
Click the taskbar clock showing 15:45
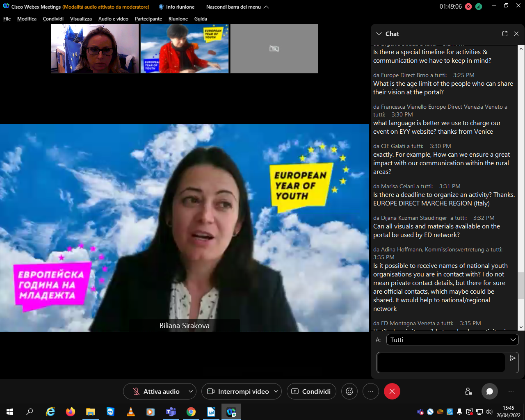[509, 412]
